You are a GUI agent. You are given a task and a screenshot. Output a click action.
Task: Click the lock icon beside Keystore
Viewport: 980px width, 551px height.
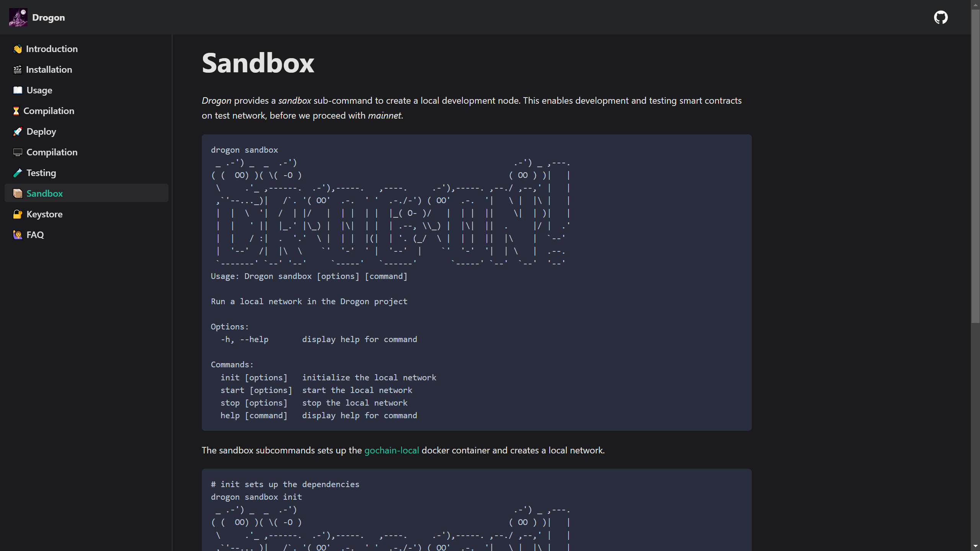(18, 214)
